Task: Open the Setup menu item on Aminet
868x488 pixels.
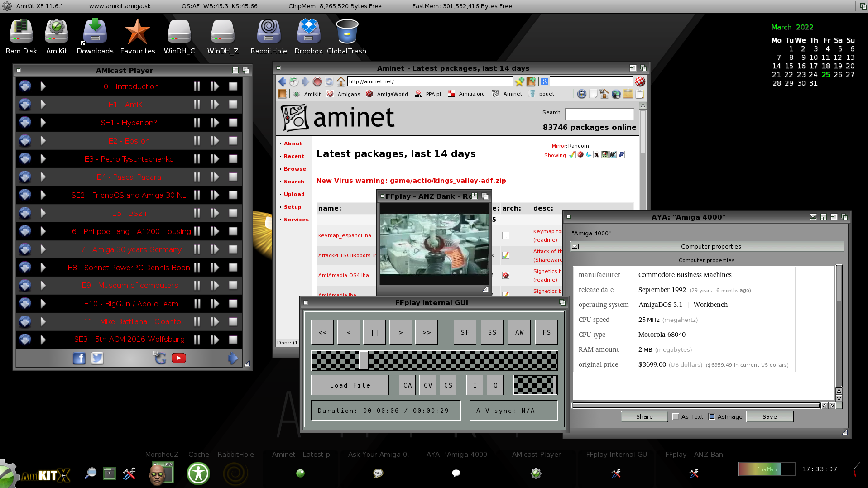Action: (293, 207)
